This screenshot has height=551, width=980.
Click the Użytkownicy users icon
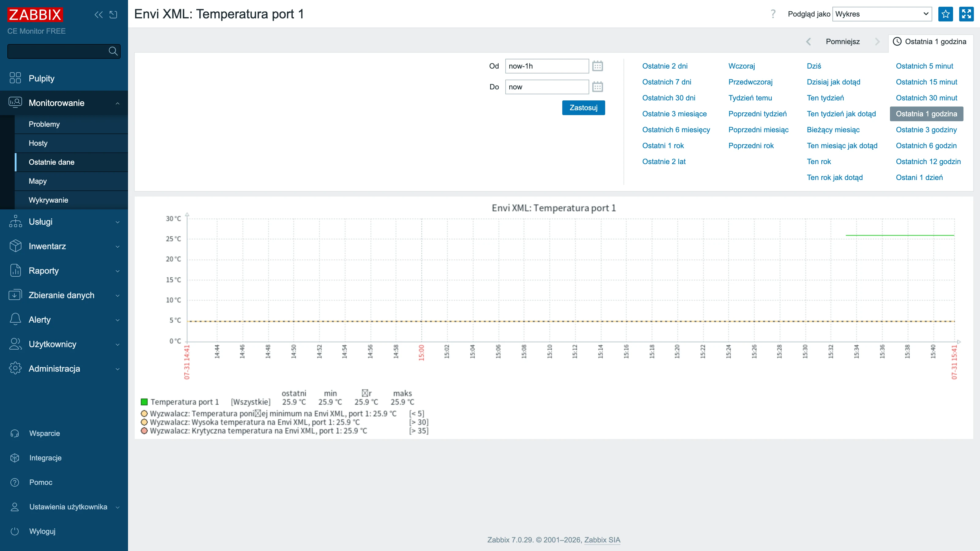[15, 344]
